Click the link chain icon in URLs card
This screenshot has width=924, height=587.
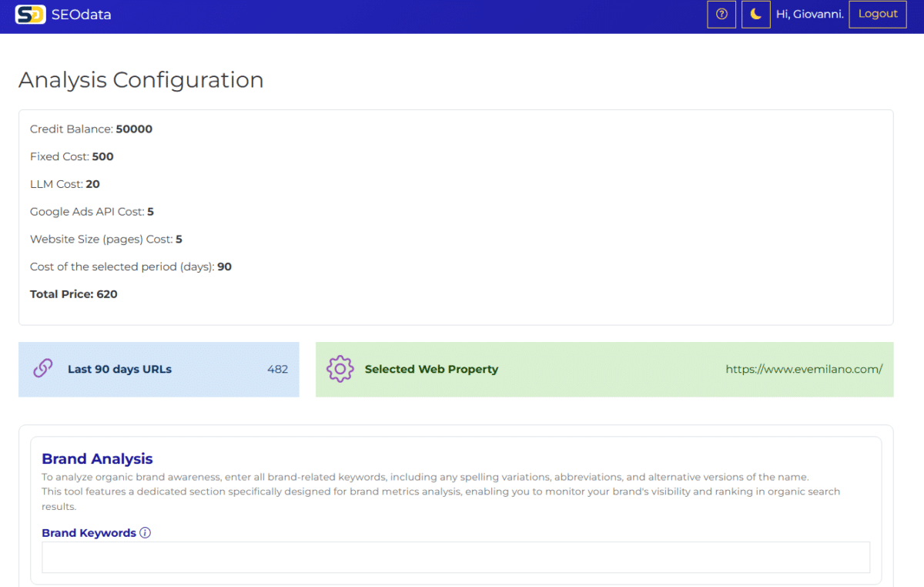(43, 368)
